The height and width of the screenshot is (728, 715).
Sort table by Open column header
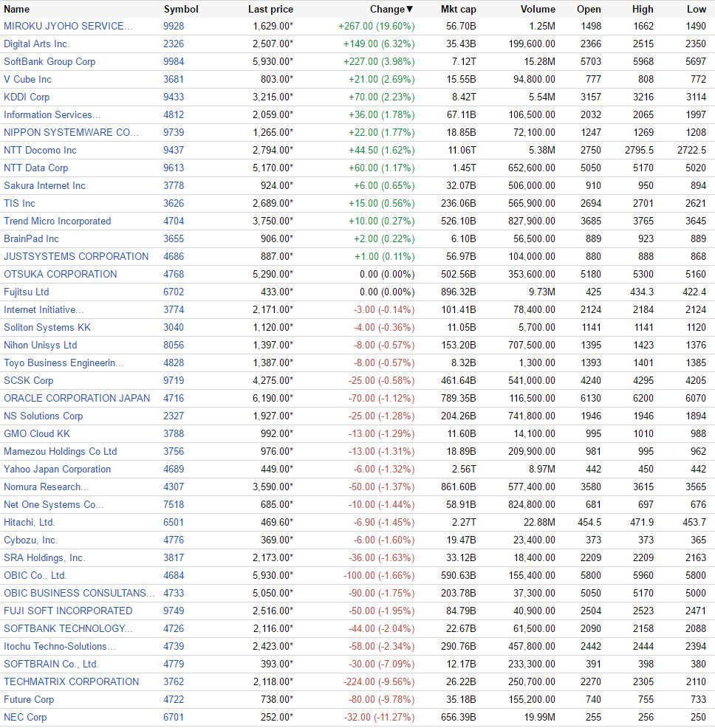tap(589, 10)
